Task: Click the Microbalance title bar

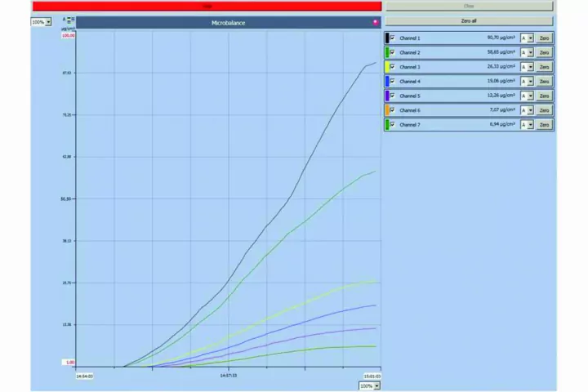Action: (x=228, y=23)
